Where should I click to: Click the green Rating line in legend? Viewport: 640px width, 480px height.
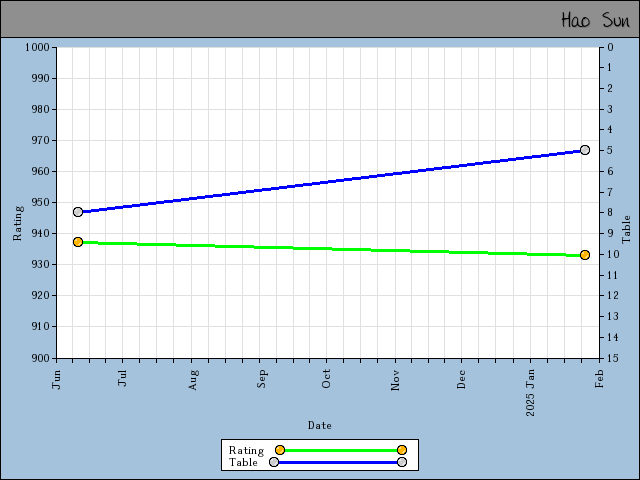[341, 450]
